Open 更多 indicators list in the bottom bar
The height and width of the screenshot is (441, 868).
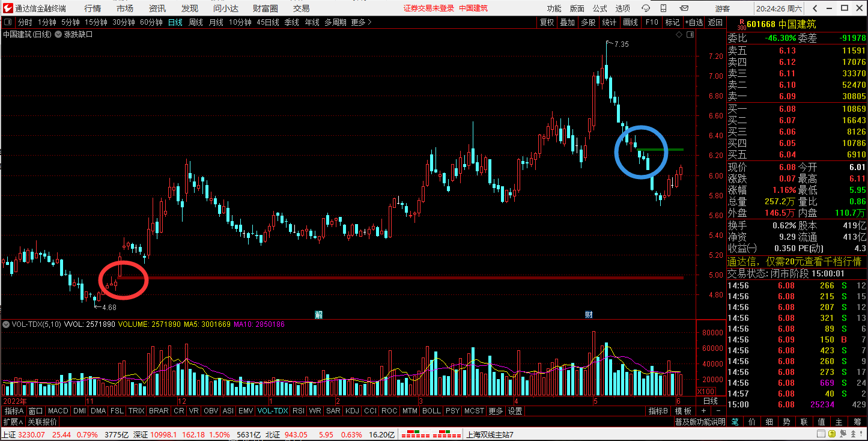pos(496,412)
